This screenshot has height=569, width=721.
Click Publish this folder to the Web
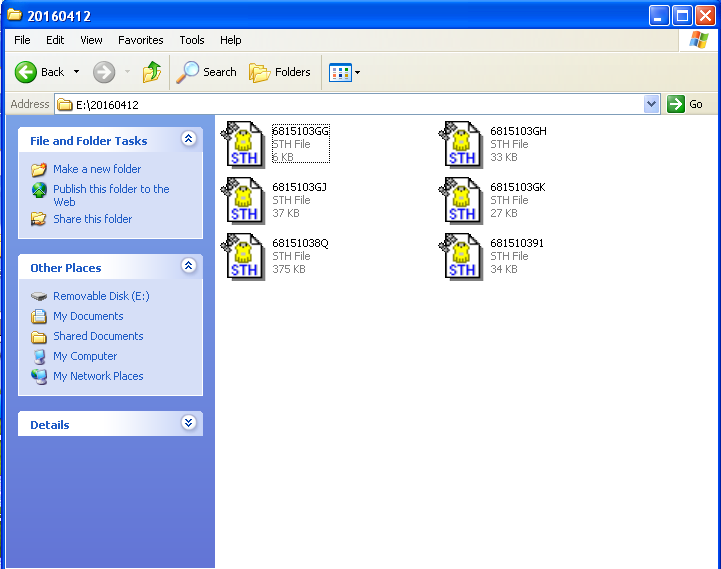111,195
